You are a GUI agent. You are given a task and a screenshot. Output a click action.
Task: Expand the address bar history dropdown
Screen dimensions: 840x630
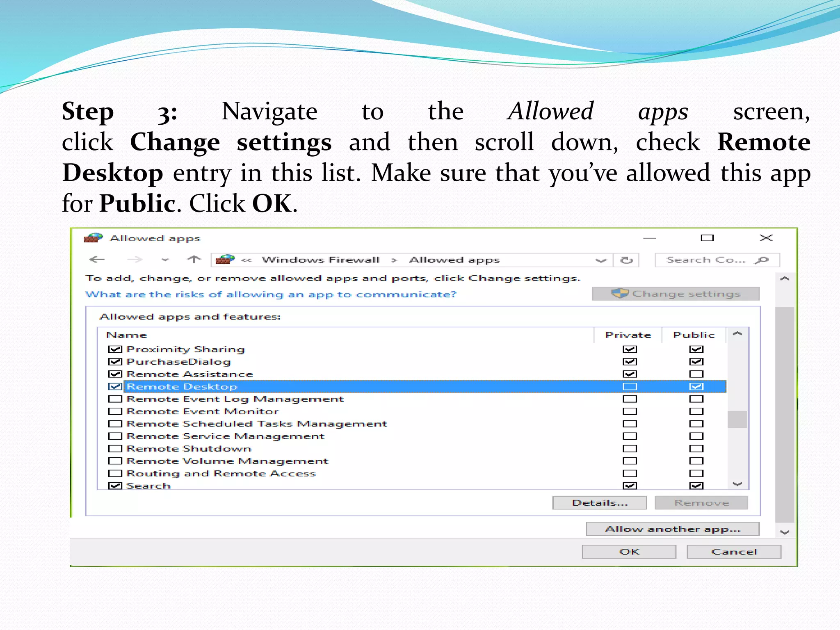pos(601,260)
